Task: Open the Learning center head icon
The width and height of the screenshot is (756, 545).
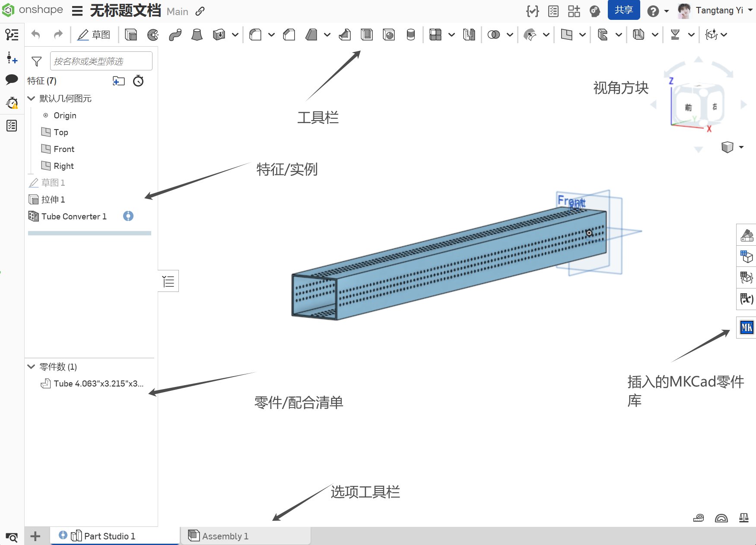Action: pos(595,11)
